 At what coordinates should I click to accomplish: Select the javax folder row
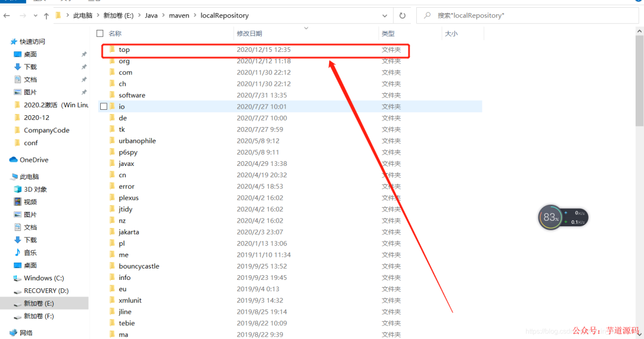click(x=290, y=164)
